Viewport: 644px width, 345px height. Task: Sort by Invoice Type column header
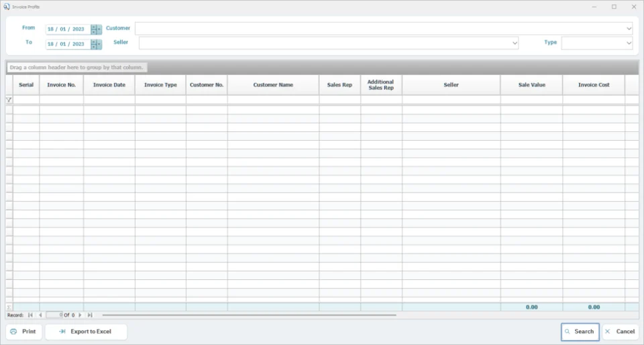(x=160, y=85)
